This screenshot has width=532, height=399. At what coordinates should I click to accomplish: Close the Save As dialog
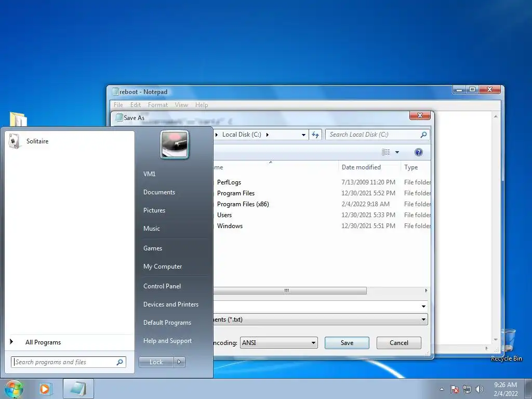[420, 115]
